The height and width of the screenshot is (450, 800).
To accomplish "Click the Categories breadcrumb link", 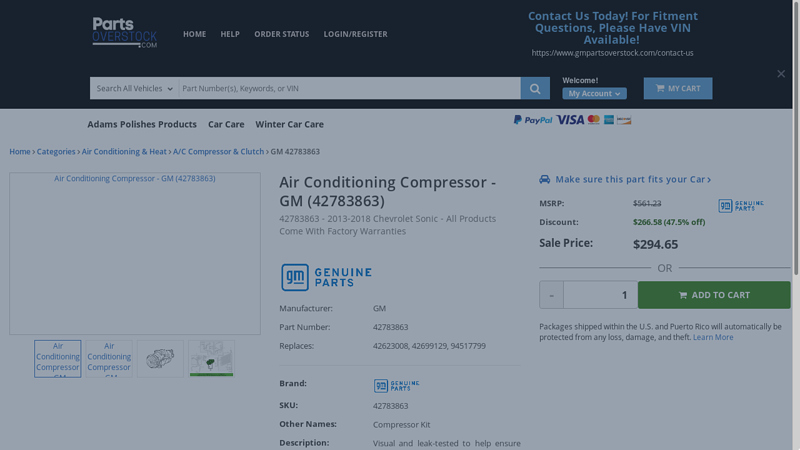I will (x=56, y=152).
